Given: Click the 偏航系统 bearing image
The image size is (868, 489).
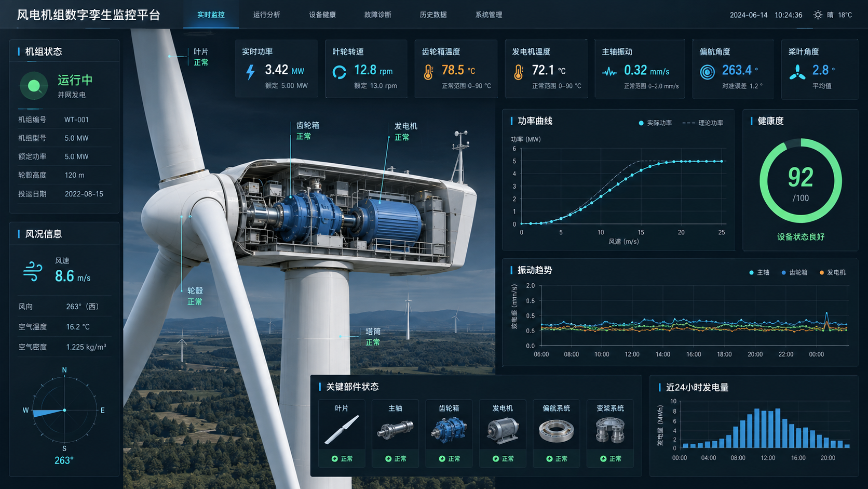Looking at the screenshot, I should (x=556, y=430).
